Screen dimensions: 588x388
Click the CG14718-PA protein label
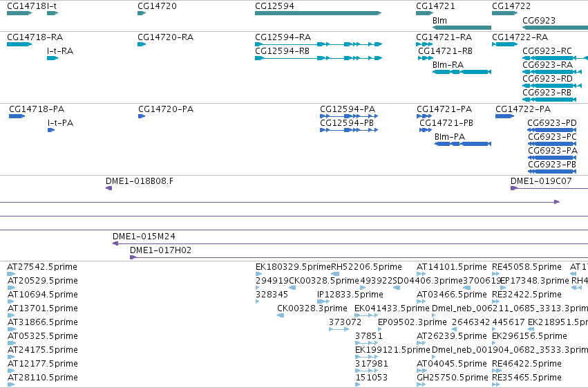[37, 109]
